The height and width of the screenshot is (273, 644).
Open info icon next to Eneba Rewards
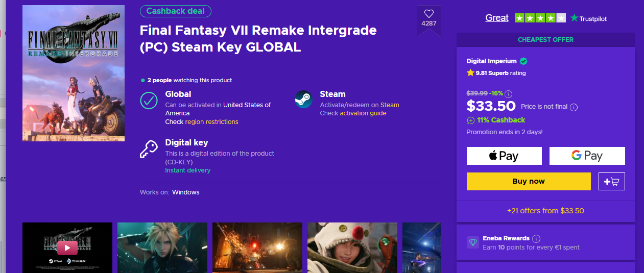(536, 238)
